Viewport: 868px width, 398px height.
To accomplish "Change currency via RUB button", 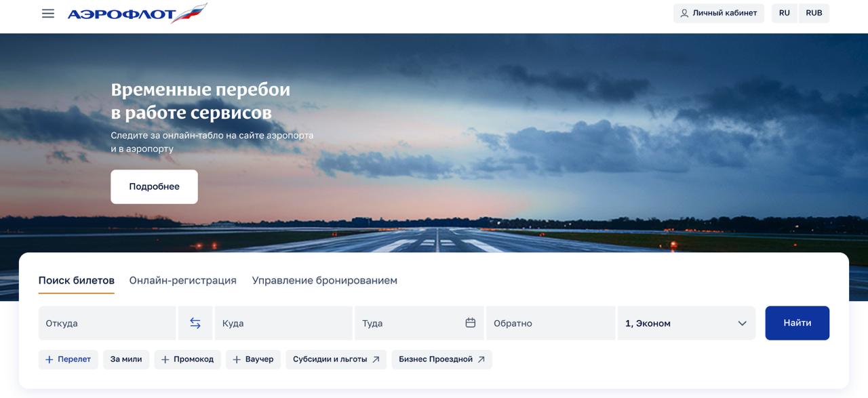I will [x=814, y=14].
